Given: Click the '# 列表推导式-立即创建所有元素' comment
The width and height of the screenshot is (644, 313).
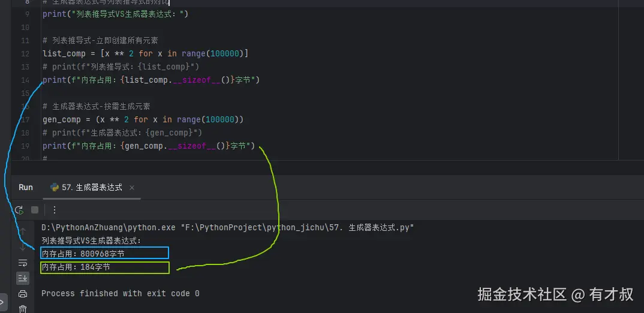Looking at the screenshot, I should tap(100, 41).
